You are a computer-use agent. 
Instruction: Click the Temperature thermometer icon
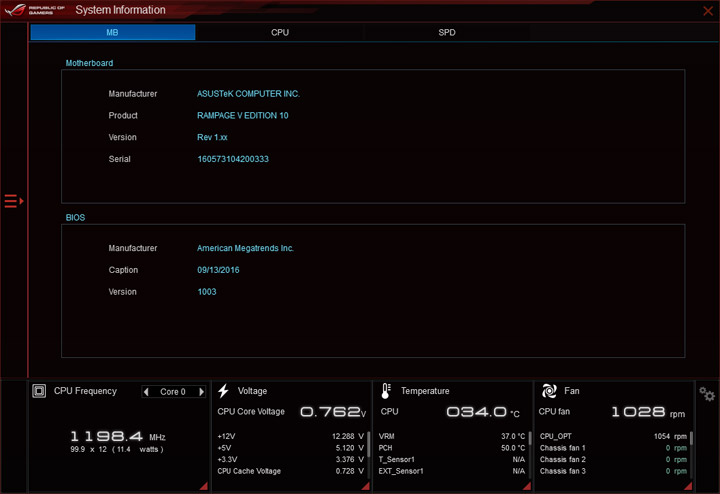(x=386, y=391)
